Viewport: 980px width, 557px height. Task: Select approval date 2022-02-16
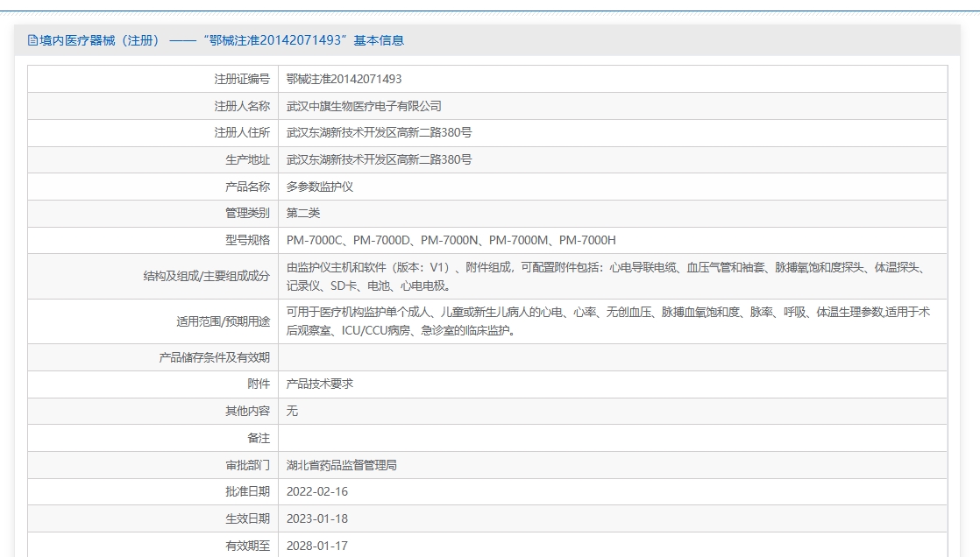pos(316,491)
